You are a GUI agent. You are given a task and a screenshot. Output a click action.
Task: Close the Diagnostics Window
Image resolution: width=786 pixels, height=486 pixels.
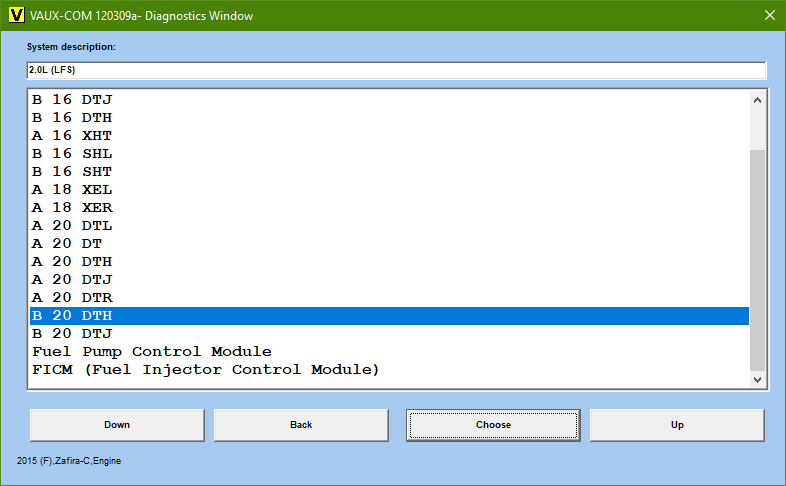click(x=768, y=15)
